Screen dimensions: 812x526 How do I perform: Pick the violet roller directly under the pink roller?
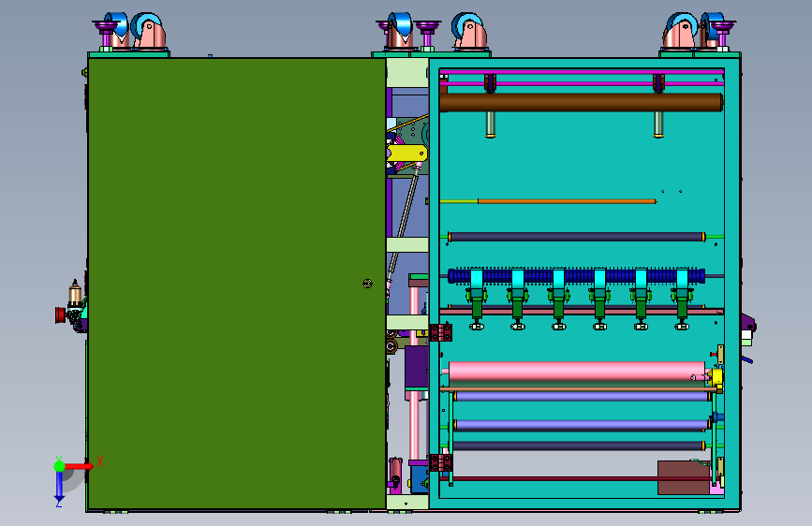pos(583,397)
